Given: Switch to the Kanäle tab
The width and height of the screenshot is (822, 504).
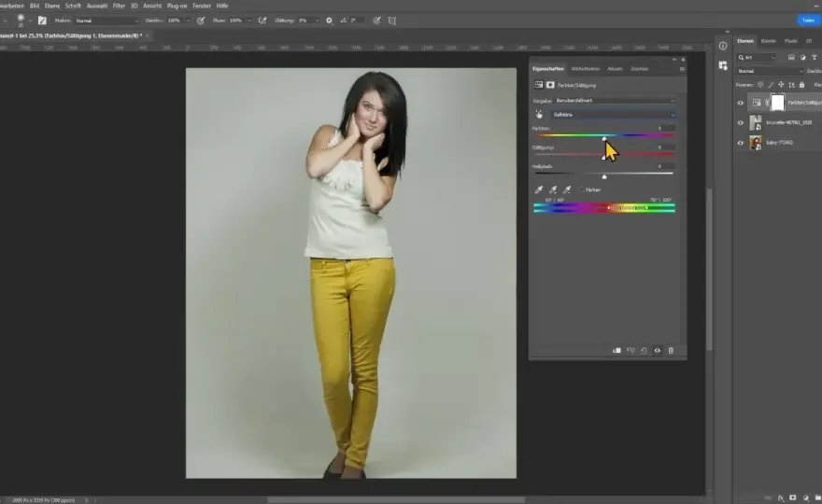Looking at the screenshot, I should (769, 41).
